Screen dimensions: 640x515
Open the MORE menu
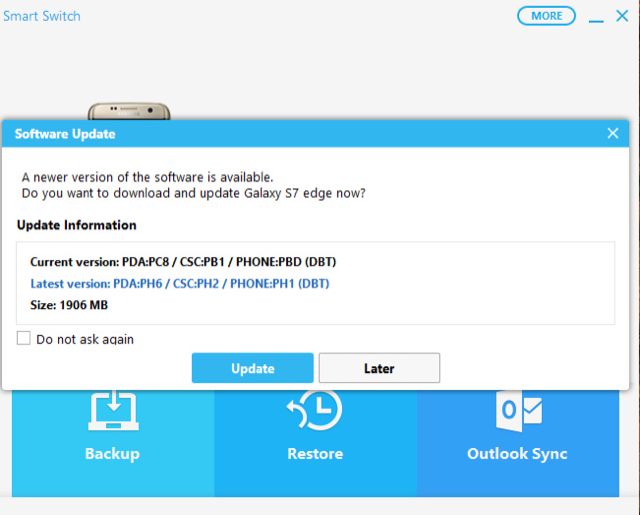tap(546, 16)
